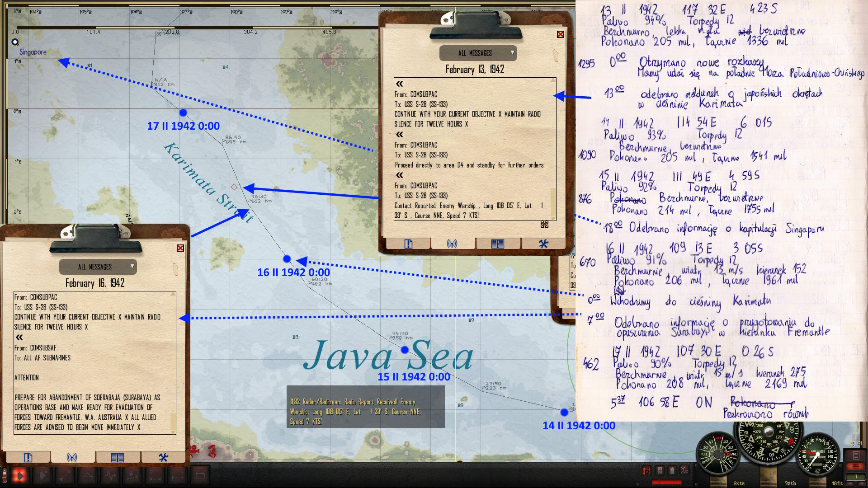Click the fuel level indicator icon
Image resolution: width=868 pixels, height=488 pixels.
coord(646,471)
